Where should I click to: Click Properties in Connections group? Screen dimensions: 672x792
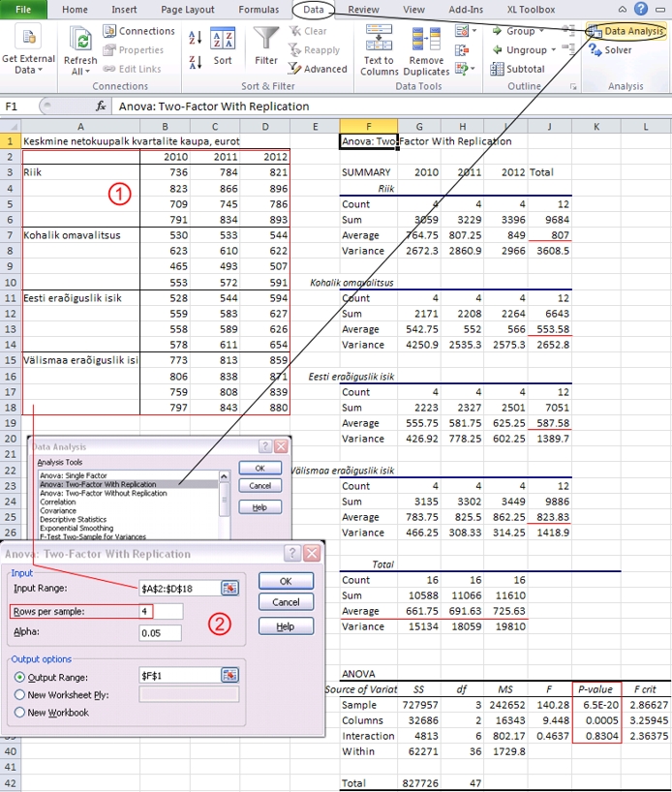(x=134, y=50)
